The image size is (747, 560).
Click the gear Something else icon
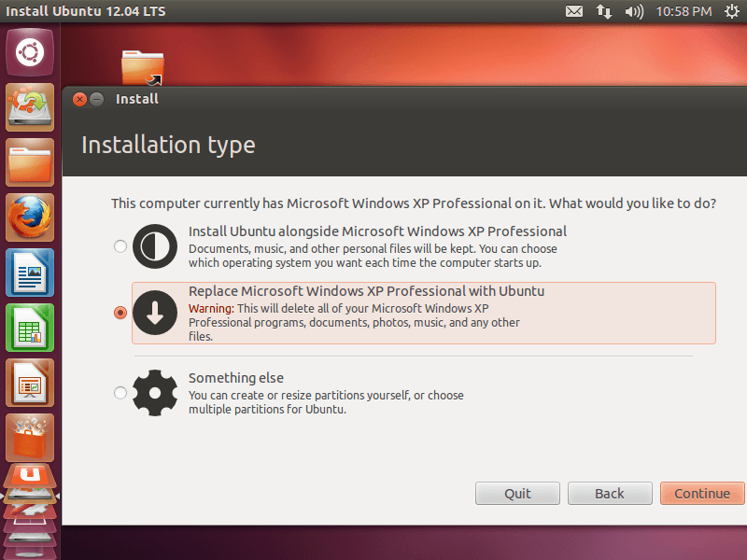click(155, 393)
